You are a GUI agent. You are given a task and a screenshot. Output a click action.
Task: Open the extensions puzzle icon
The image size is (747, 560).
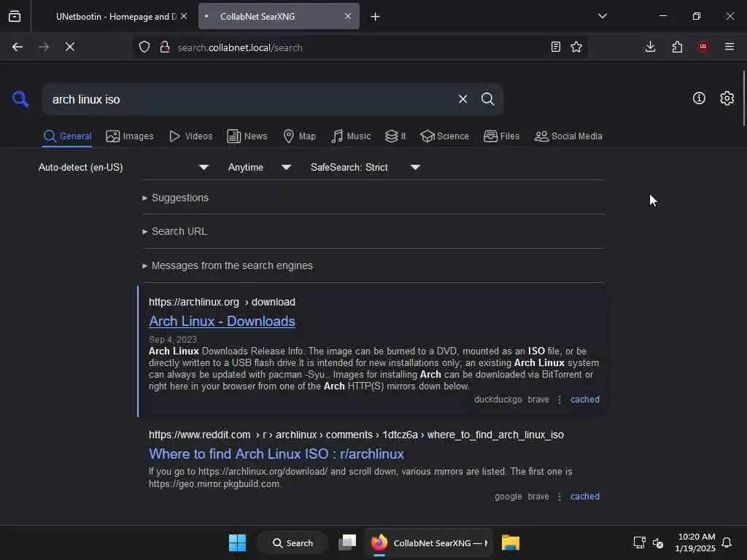(x=677, y=47)
